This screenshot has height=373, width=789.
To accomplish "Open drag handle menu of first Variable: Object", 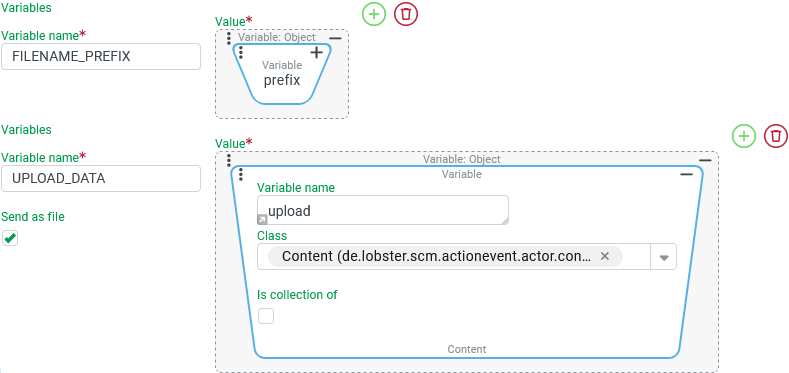I will pos(229,38).
